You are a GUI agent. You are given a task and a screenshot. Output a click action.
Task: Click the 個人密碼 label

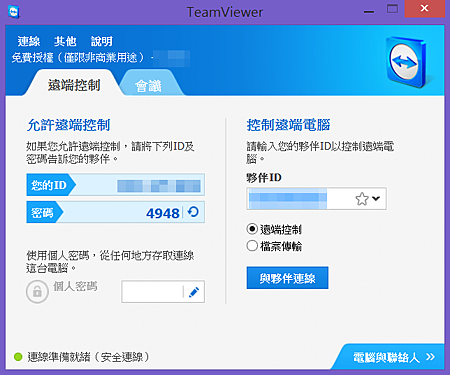coord(75,286)
